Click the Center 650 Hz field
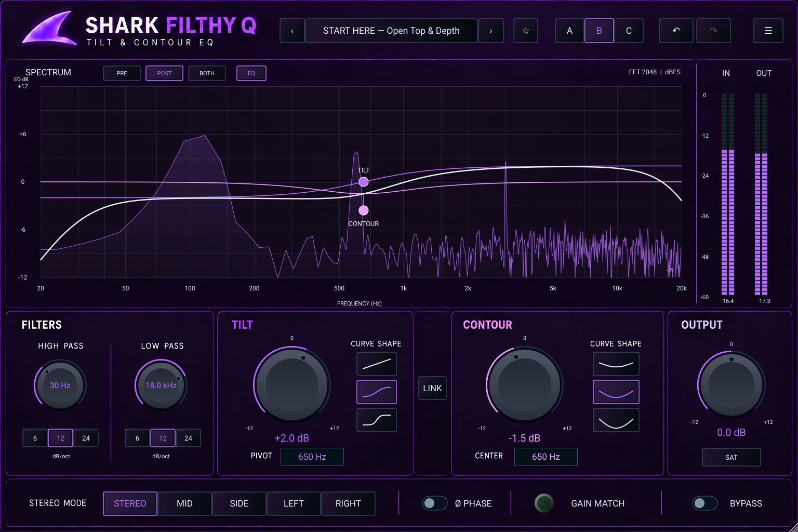The image size is (798, 532). (546, 457)
